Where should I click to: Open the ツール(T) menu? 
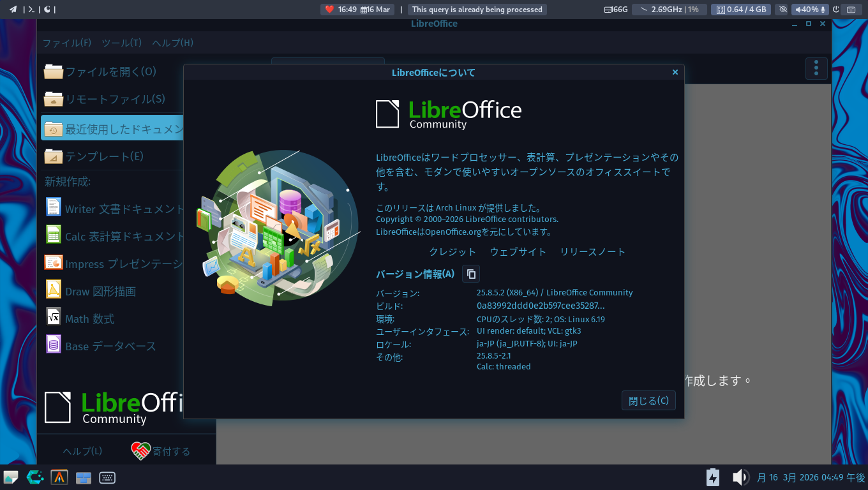[121, 43]
